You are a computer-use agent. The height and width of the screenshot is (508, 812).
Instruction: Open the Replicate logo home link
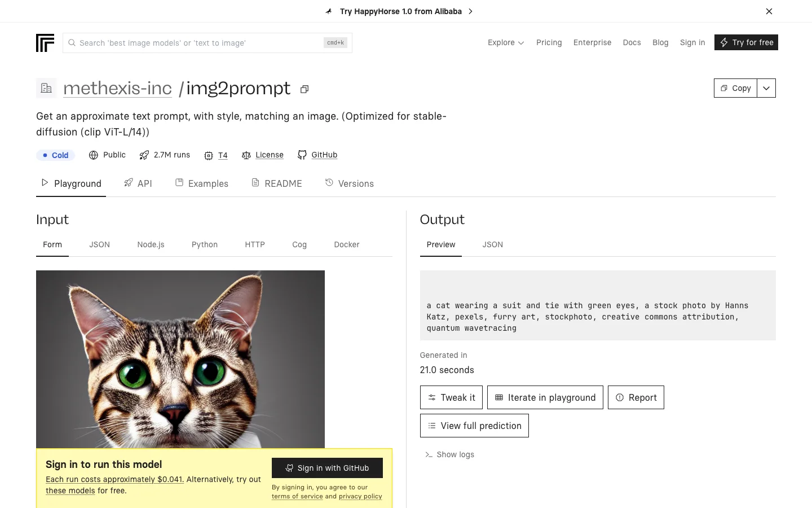point(45,43)
